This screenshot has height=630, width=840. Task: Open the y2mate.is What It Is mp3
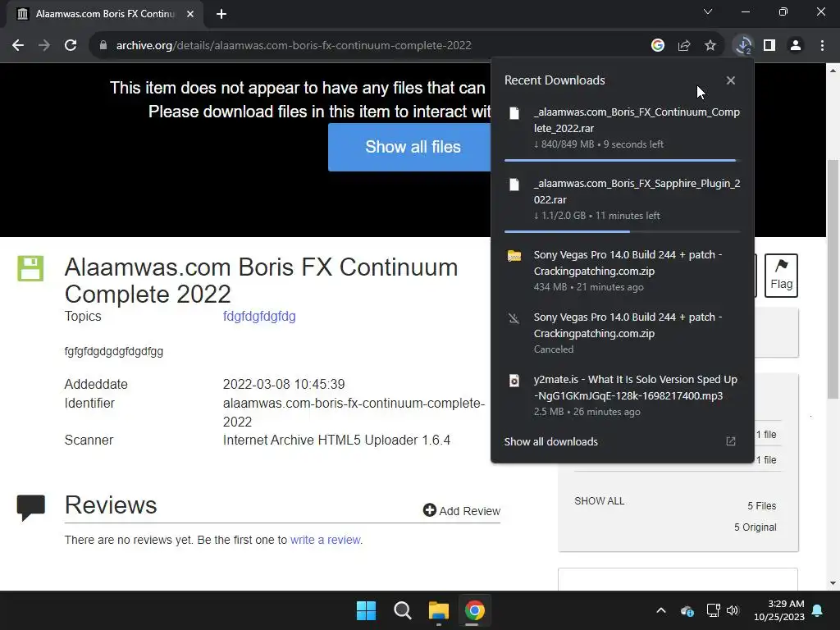click(x=636, y=387)
